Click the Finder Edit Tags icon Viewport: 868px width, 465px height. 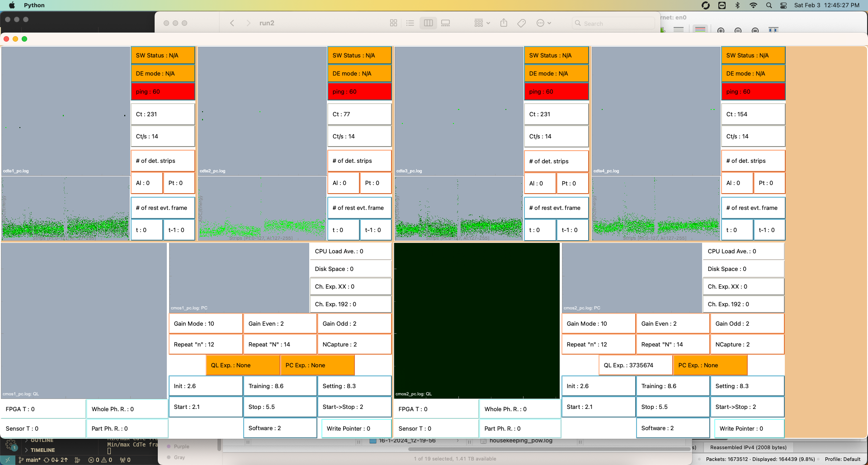tap(521, 23)
